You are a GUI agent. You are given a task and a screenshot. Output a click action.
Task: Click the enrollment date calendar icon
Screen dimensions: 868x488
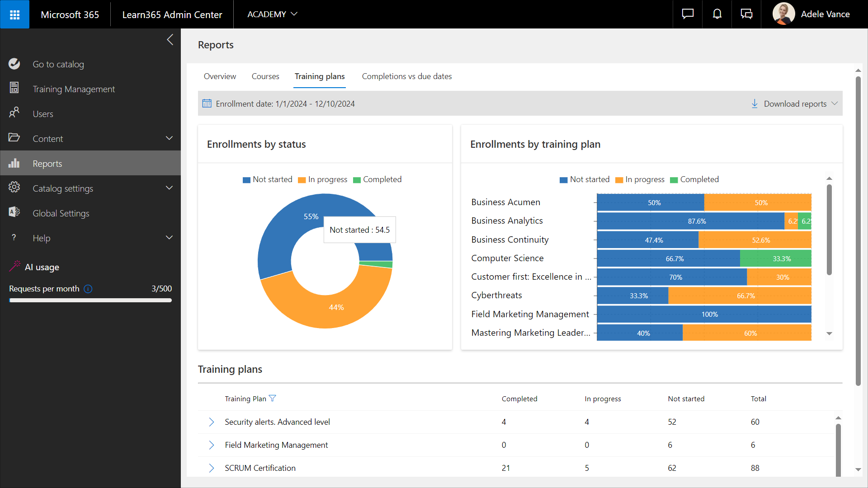pyautogui.click(x=207, y=103)
